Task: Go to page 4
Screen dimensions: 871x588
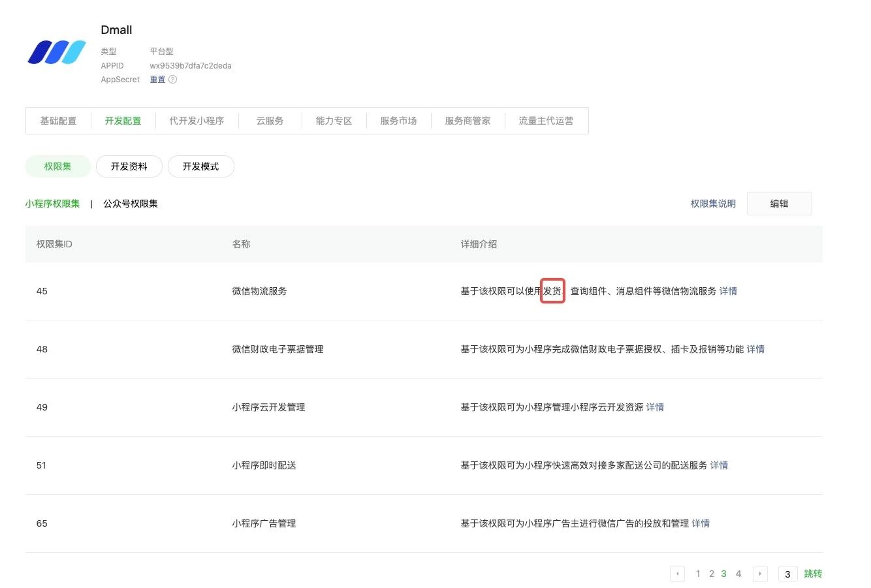Action: (738, 574)
